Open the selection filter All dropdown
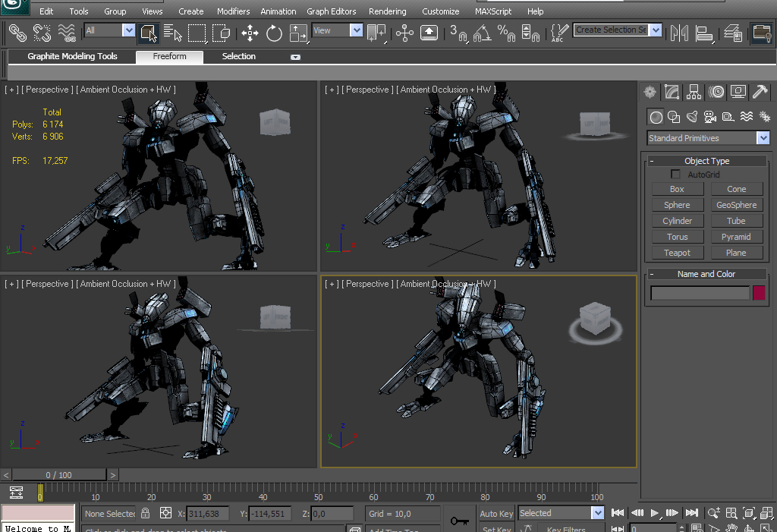Viewport: 777px width, 532px height. click(127, 30)
